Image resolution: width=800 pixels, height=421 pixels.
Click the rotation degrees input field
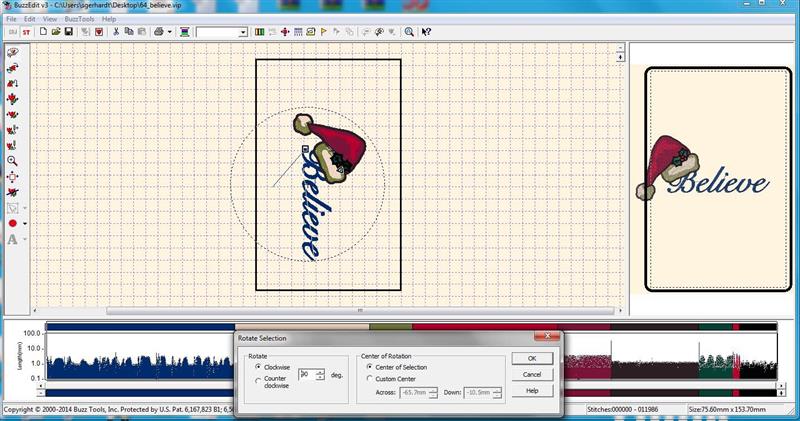(x=307, y=375)
